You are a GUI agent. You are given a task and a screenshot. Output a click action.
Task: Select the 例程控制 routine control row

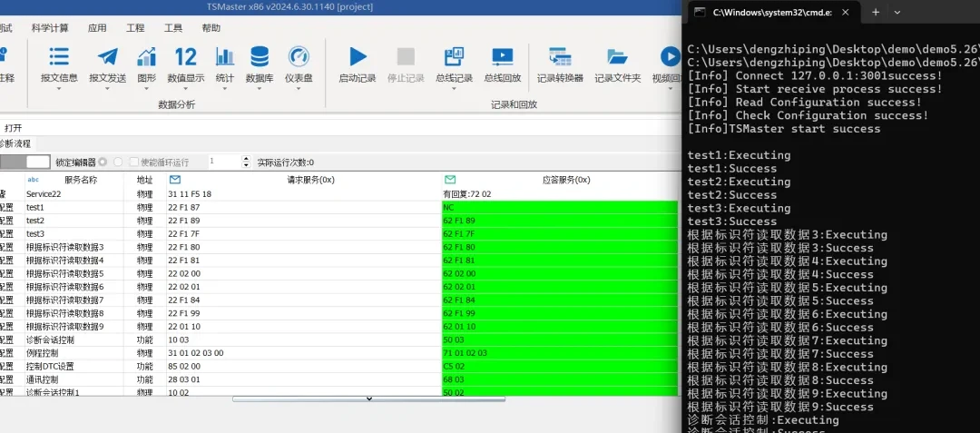tap(338, 353)
